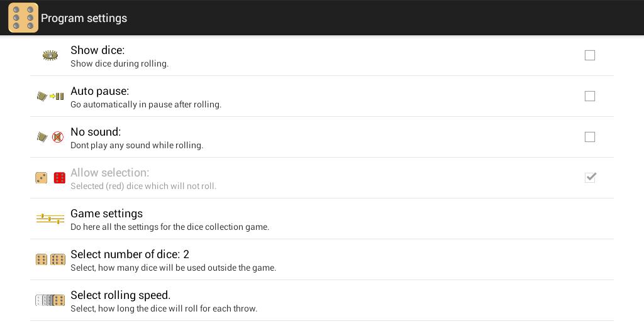Tap the Allow selection label
This screenshot has width=644, height=331.
[x=109, y=173]
